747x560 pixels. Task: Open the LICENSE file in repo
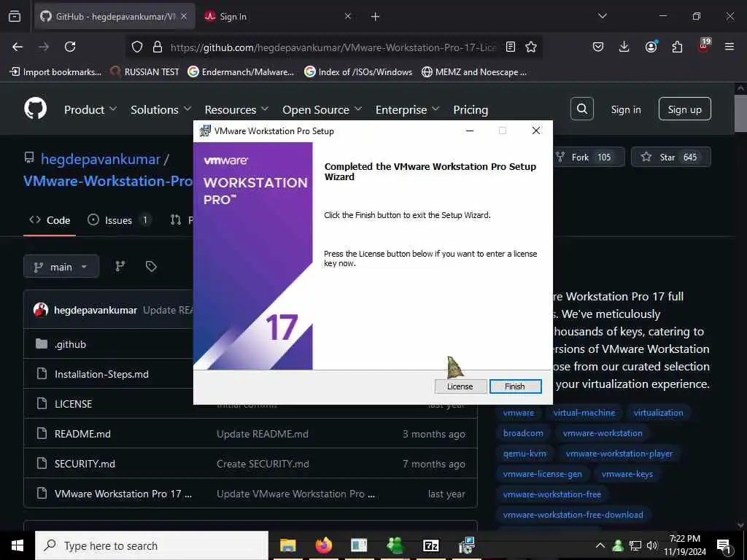74,404
